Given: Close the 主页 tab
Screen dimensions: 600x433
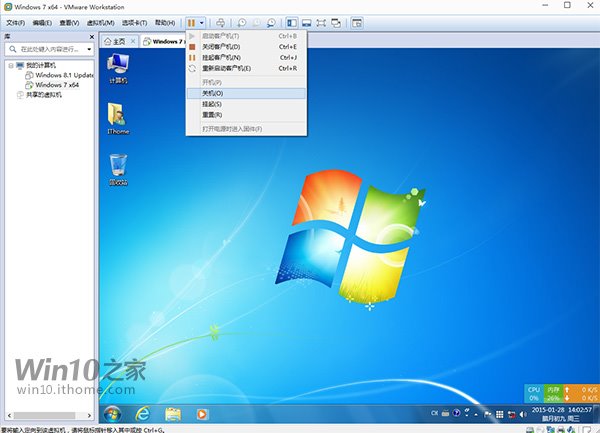Looking at the screenshot, I should (x=133, y=41).
